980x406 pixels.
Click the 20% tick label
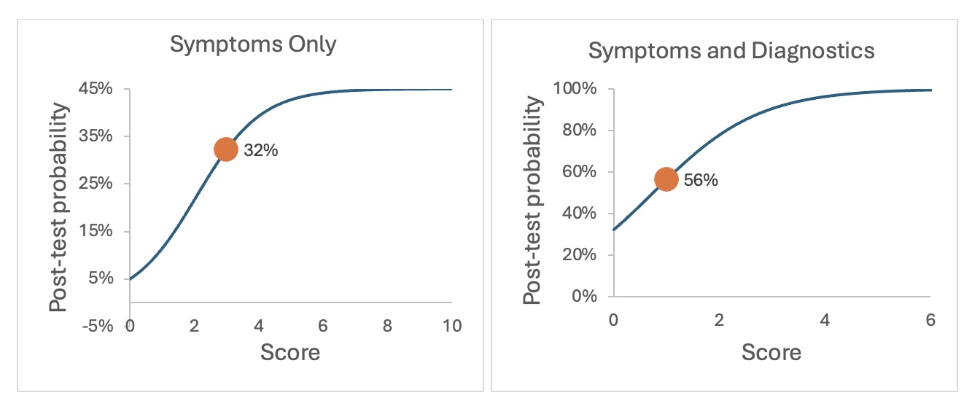pos(580,255)
